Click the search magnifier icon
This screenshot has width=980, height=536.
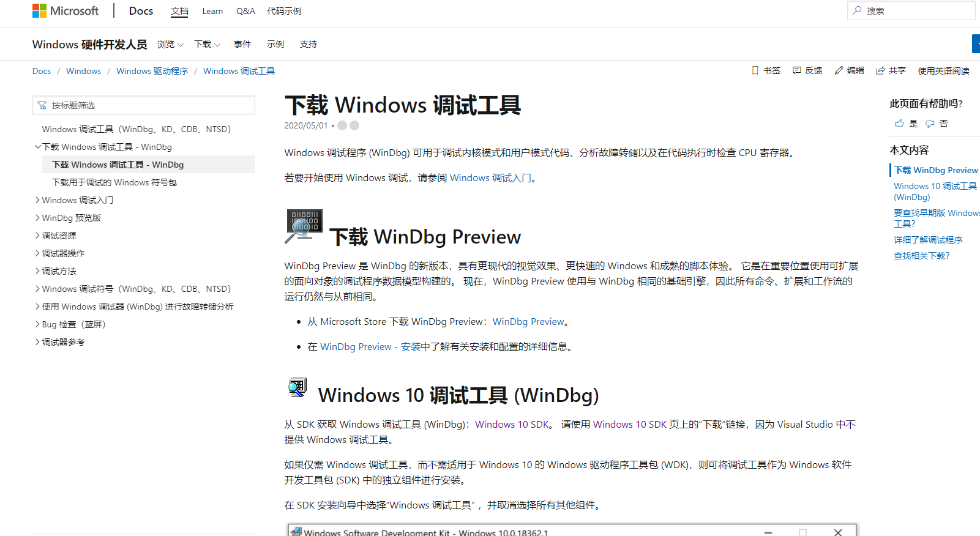(857, 10)
